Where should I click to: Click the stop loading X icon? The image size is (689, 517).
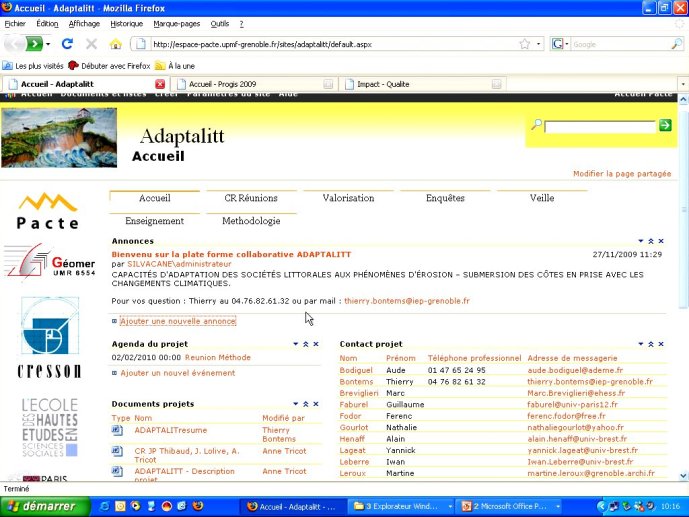(91, 44)
